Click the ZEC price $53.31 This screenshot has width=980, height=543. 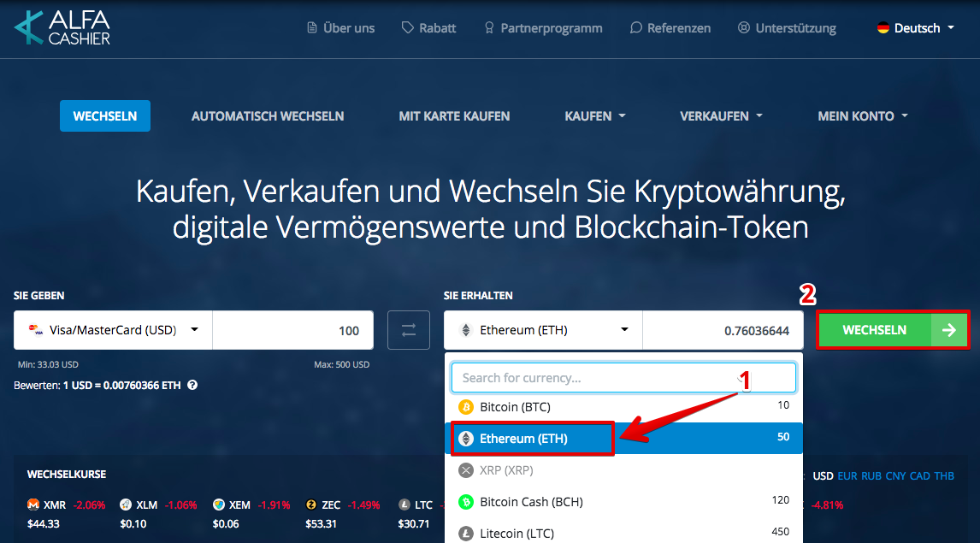pos(321,523)
